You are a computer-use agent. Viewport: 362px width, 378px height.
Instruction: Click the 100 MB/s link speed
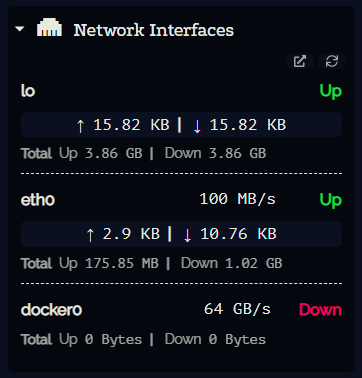coord(237,199)
